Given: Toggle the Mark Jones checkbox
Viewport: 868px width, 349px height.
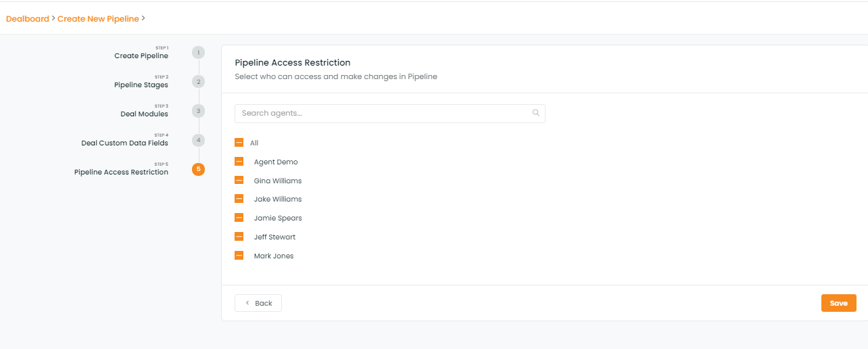Looking at the screenshot, I should tap(239, 256).
